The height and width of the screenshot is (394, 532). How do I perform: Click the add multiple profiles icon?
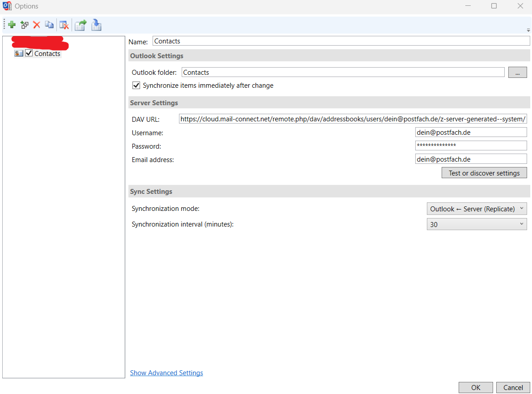pyautogui.click(x=24, y=25)
